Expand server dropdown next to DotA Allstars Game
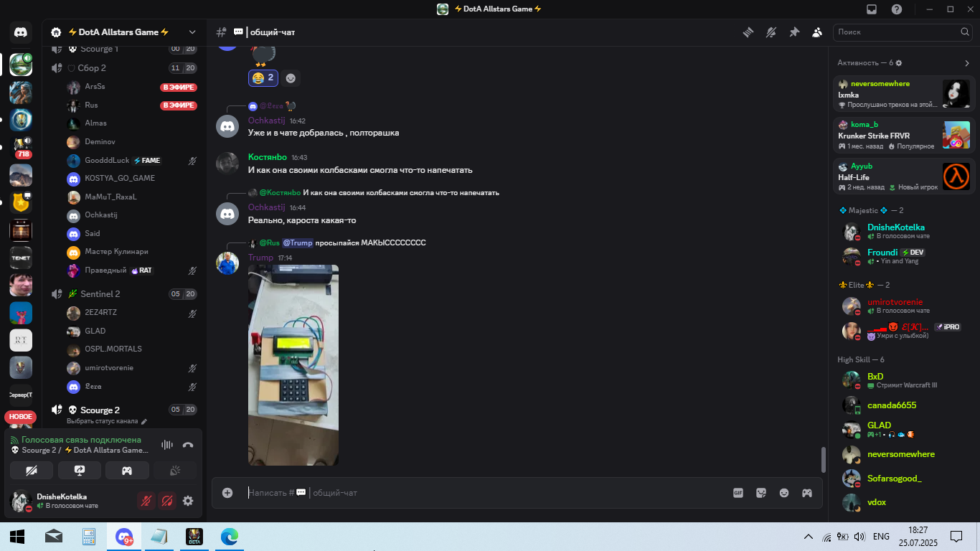The image size is (980, 551). tap(192, 32)
